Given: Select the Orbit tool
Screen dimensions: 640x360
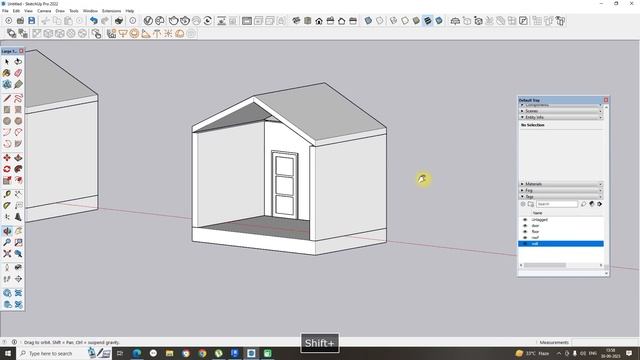Looking at the screenshot, I should coord(7,231).
